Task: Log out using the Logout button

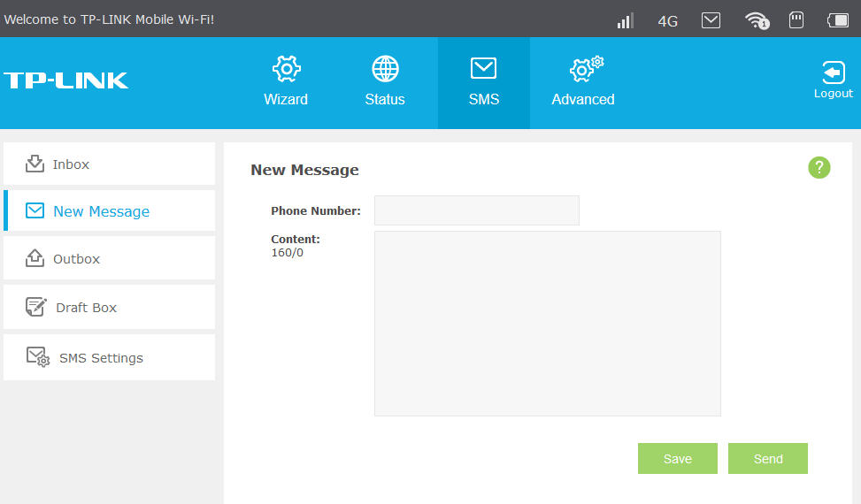Action: tap(833, 80)
